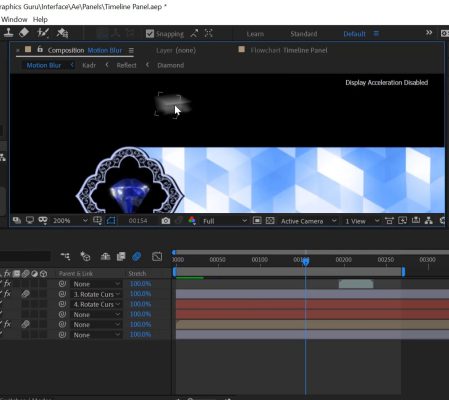Toggle the blue Motion Blur enable switch
Screen dimensions: 449x400
137,256
